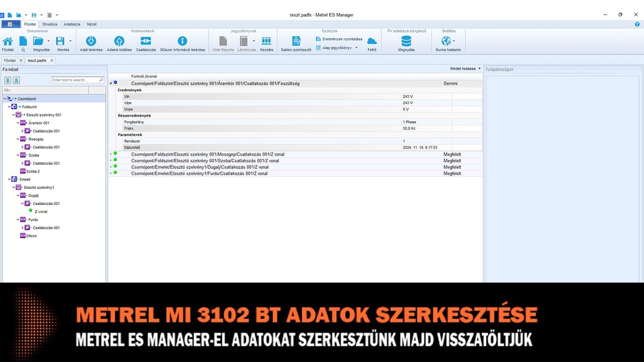Collapse the Feszültség result row
Screen dimensions: 644x362
pyautogui.click(x=111, y=83)
